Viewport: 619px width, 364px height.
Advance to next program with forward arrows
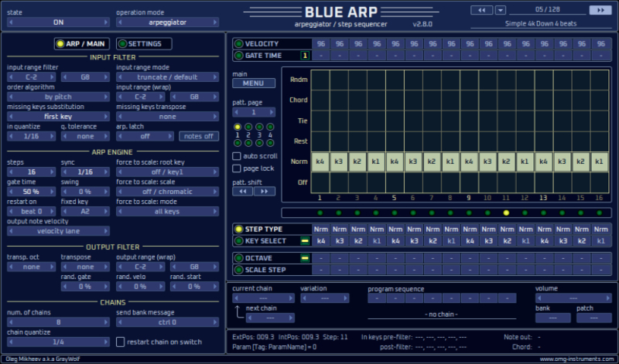pyautogui.click(x=600, y=10)
